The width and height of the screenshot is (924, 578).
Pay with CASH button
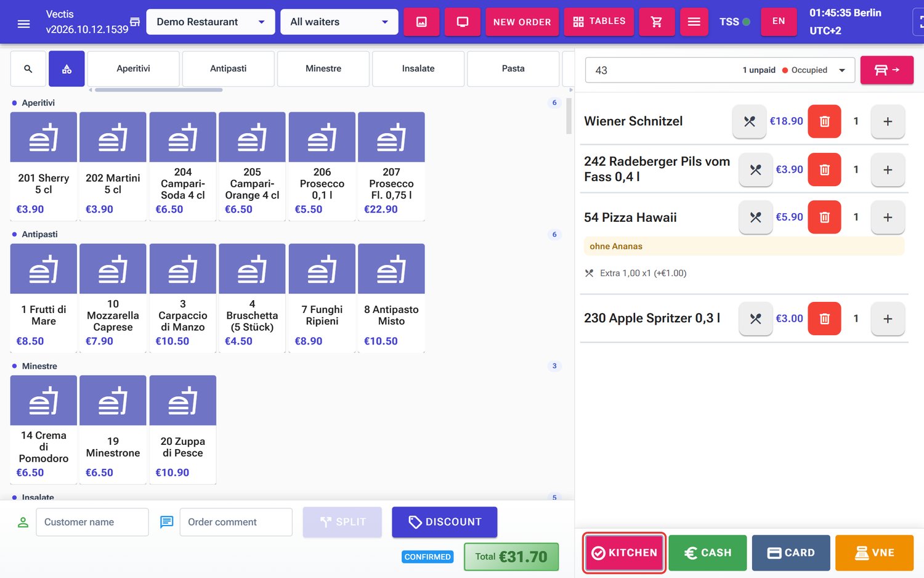click(x=708, y=553)
